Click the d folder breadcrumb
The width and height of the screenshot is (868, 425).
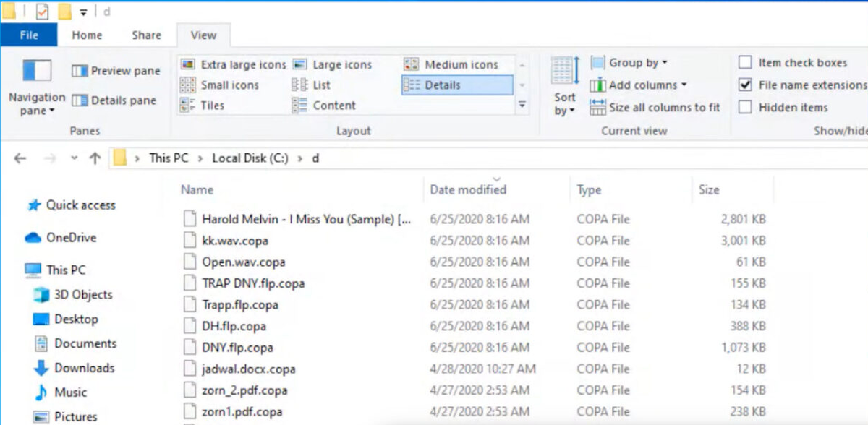click(315, 158)
